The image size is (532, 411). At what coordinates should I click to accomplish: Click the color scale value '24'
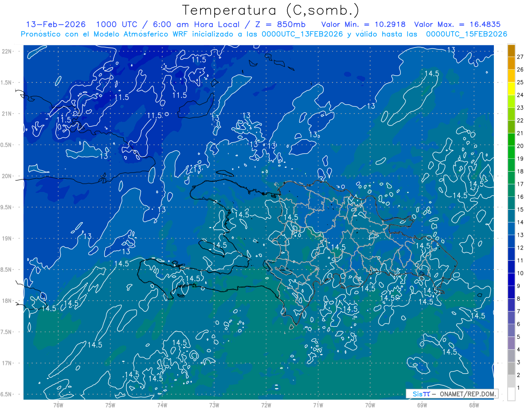coord(520,95)
